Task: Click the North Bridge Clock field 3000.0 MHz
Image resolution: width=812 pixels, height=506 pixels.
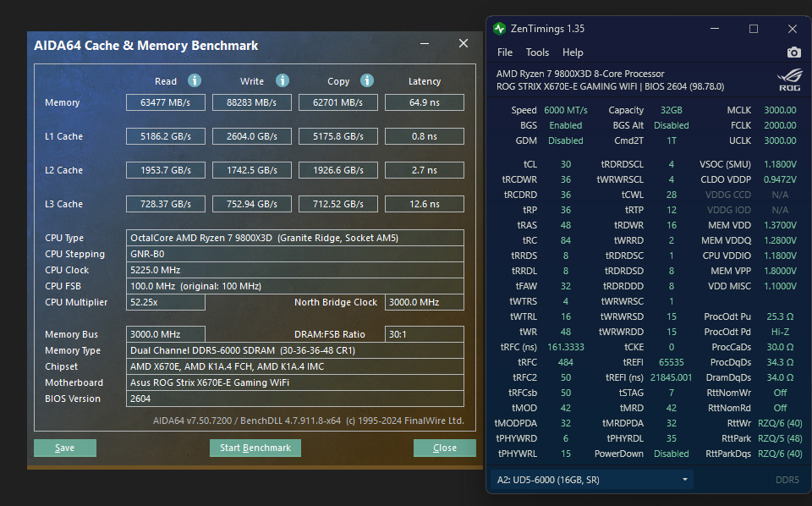Action: pyautogui.click(x=424, y=302)
